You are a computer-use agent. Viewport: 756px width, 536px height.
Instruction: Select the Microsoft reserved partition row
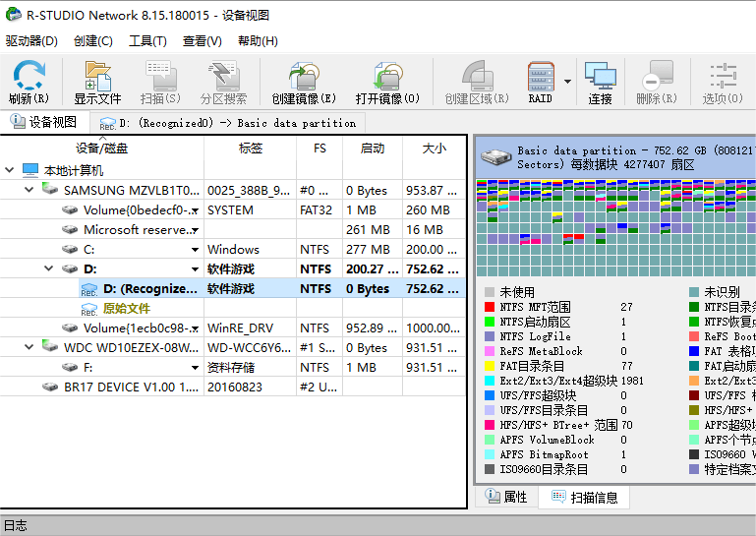click(x=232, y=230)
